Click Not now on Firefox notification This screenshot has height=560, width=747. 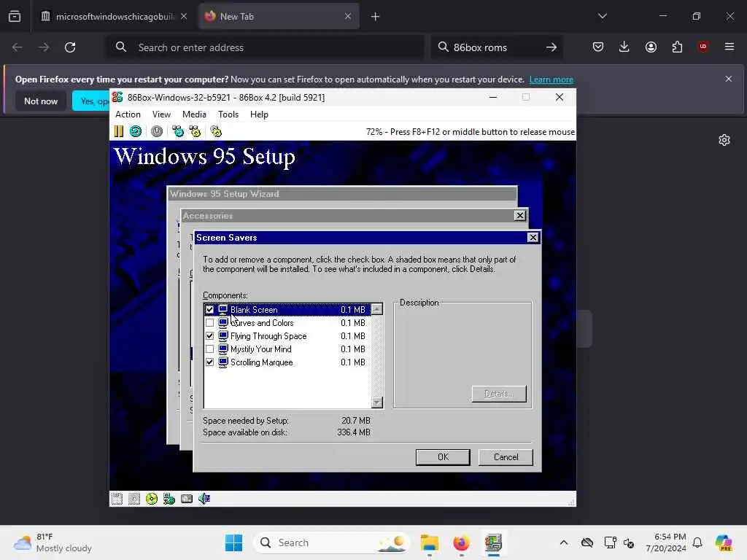[x=41, y=101]
